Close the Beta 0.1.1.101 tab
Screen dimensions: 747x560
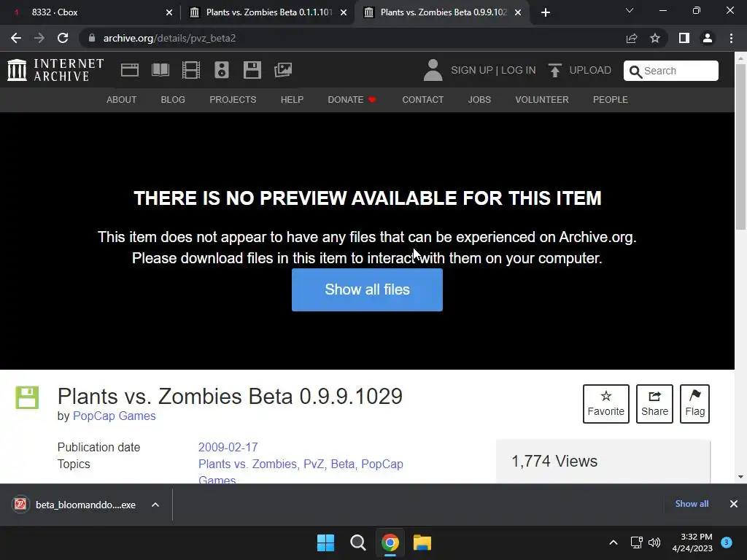(x=344, y=12)
